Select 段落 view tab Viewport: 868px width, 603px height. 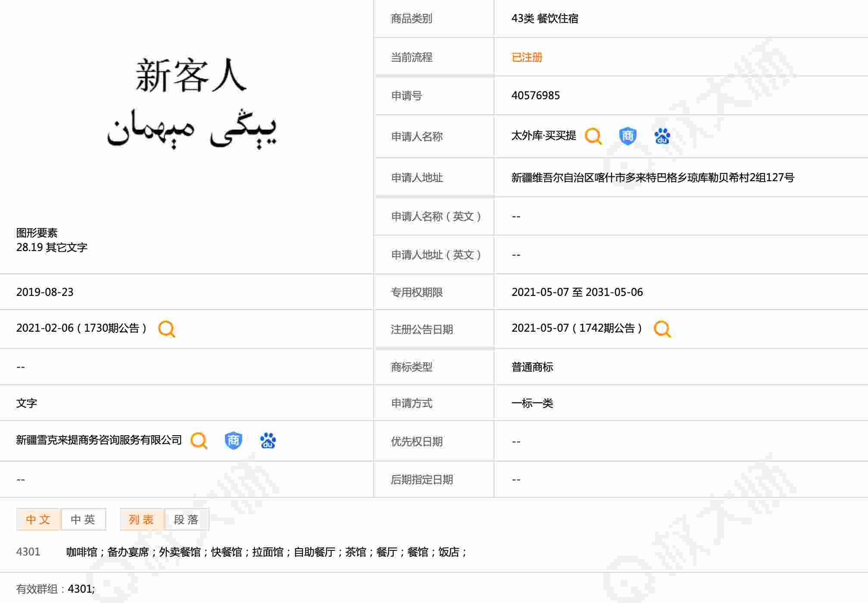[186, 519]
